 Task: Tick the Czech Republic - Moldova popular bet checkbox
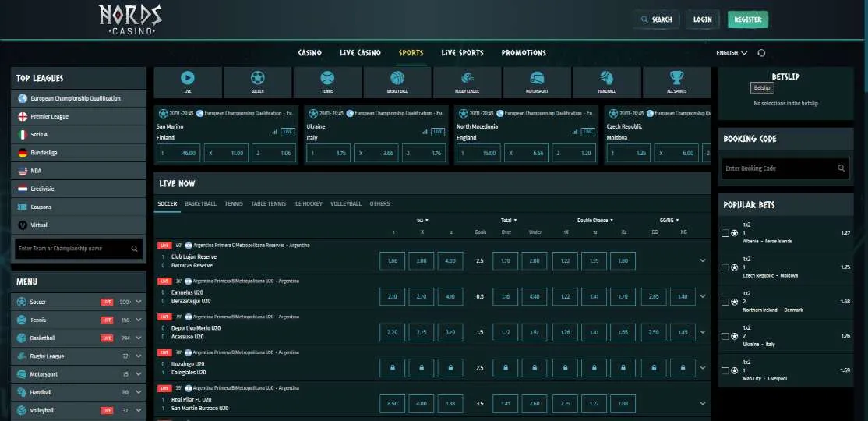pos(726,267)
